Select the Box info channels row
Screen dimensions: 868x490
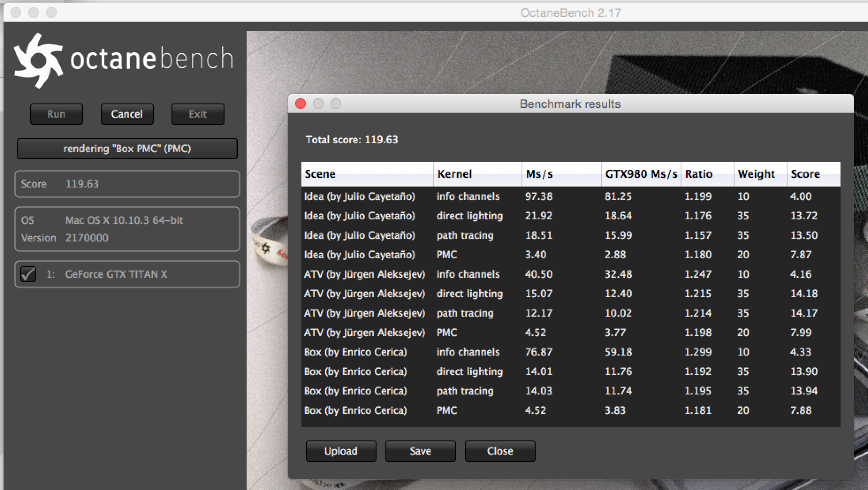[x=571, y=352]
